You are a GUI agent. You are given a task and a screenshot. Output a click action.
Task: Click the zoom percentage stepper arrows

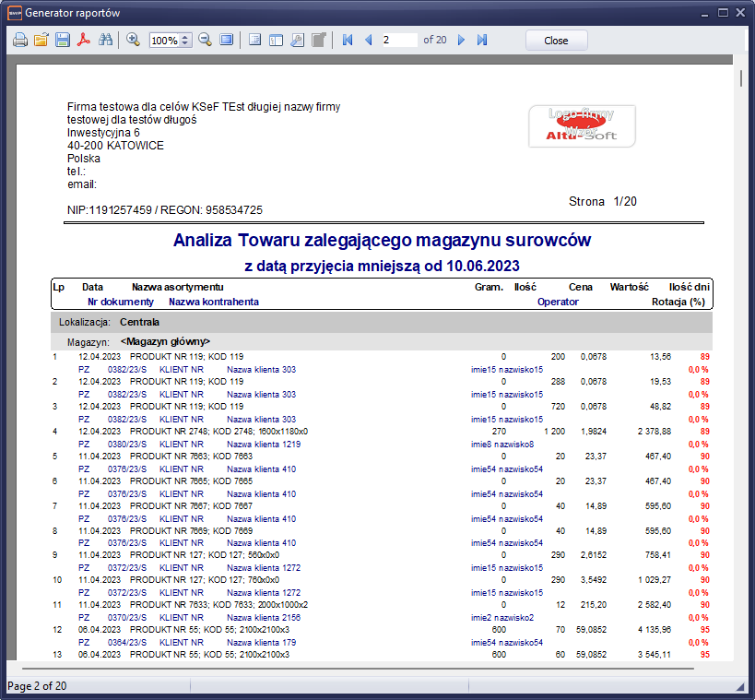(186, 41)
